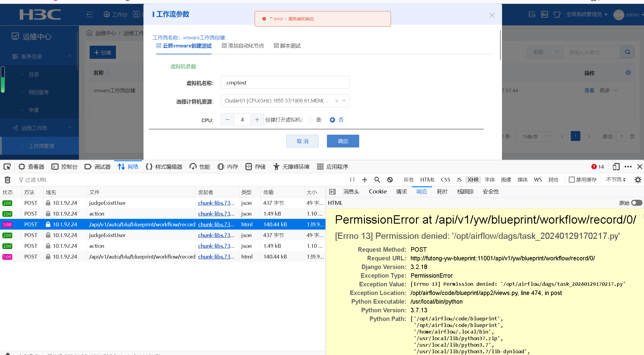Collapse the request details pane icon

tap(332, 192)
